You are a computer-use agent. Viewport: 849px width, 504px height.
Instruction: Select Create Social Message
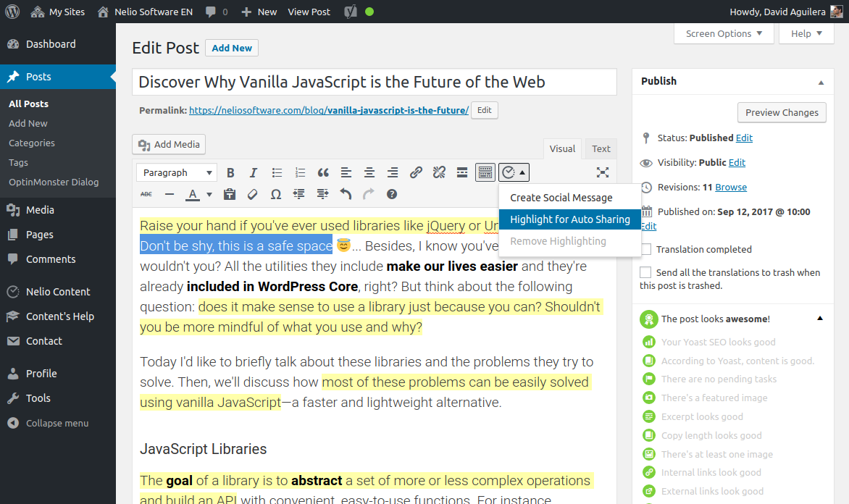click(570, 198)
